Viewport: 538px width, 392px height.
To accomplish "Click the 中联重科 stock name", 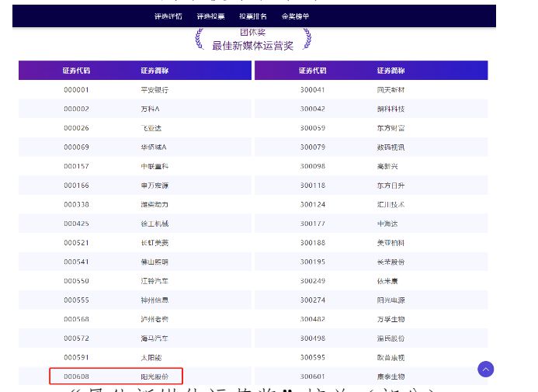I will pyautogui.click(x=154, y=166).
